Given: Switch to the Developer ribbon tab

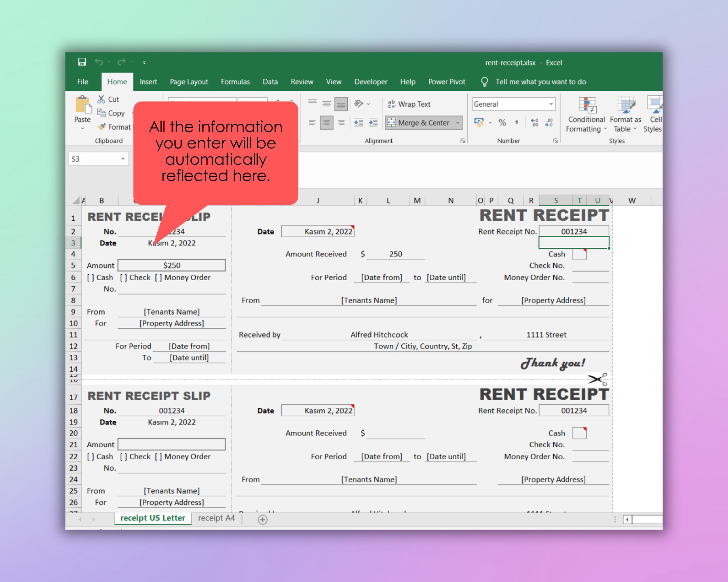Looking at the screenshot, I should [370, 82].
